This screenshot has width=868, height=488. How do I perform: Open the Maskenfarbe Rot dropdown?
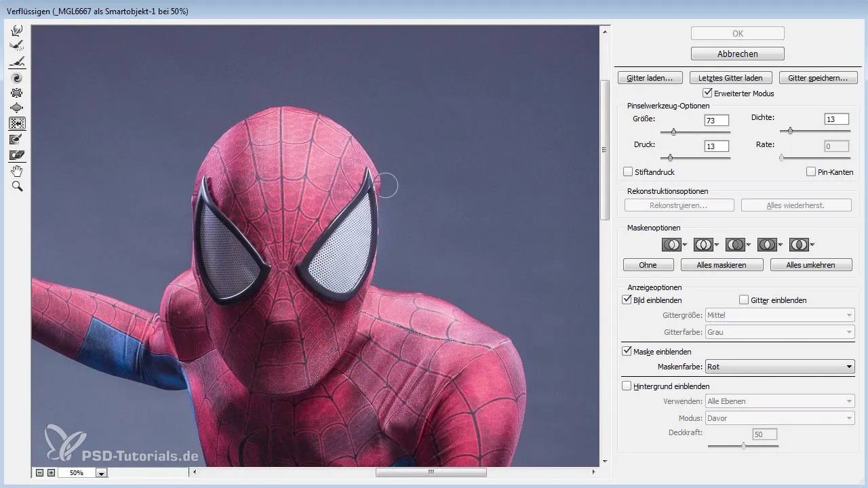(x=780, y=367)
